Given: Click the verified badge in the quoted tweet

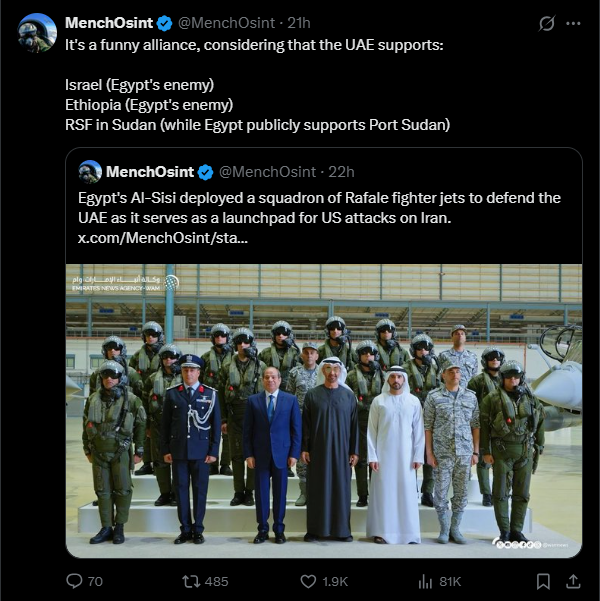Looking at the screenshot, I should pyautogui.click(x=205, y=172).
